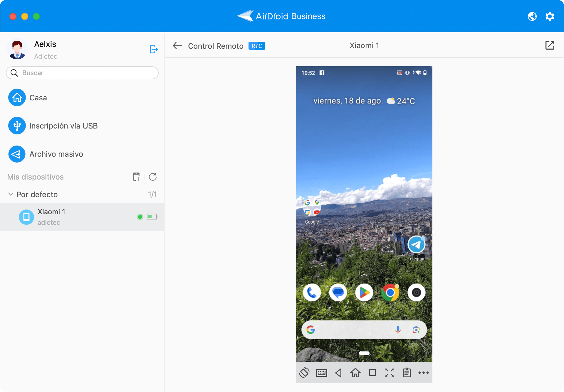Enter fullscreen remote control mode

coord(390,373)
